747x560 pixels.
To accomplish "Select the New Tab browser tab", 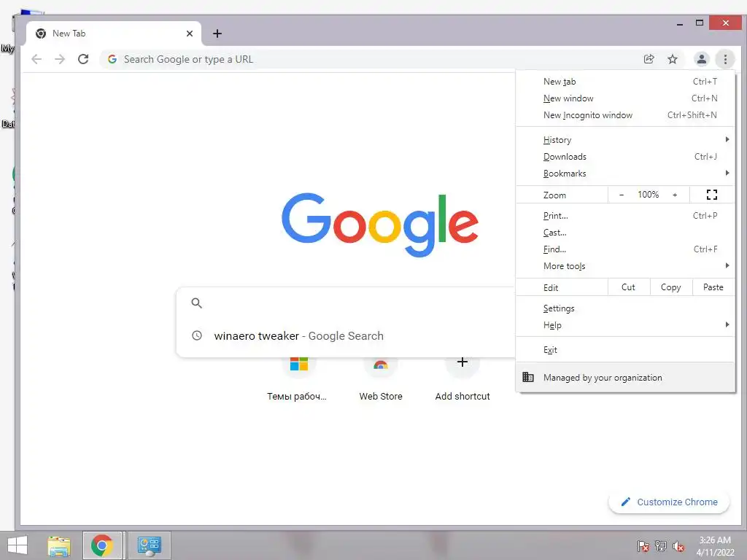I will (113, 34).
